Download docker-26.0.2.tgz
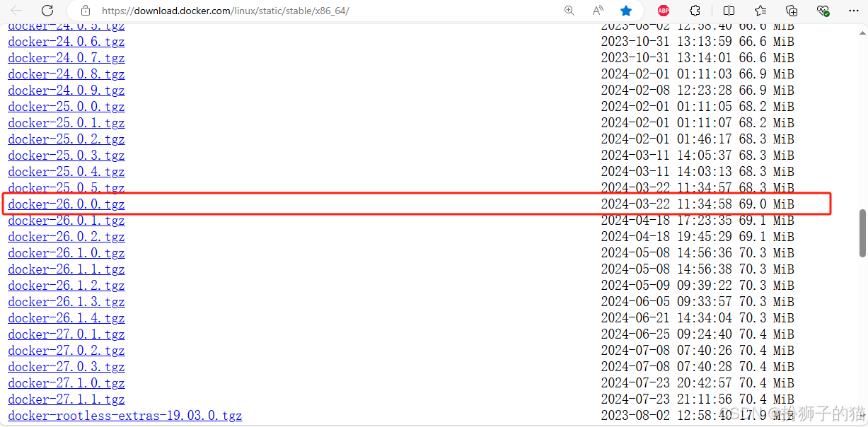Image resolution: width=868 pixels, height=427 pixels. tap(66, 237)
